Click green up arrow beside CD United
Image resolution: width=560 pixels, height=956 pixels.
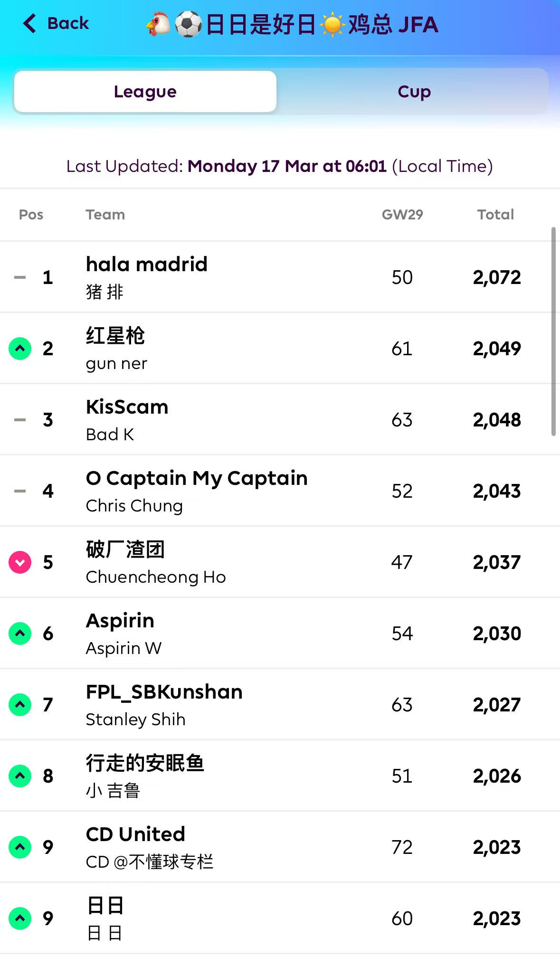point(20,847)
